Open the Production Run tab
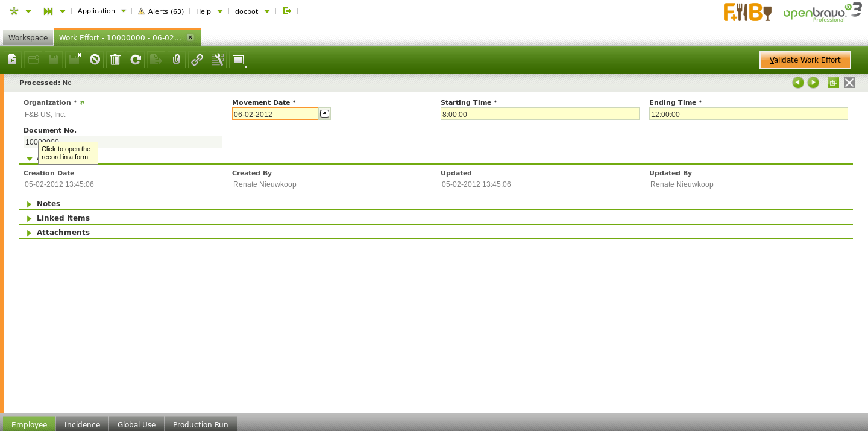Image resolution: width=868 pixels, height=431 pixels. tap(200, 424)
